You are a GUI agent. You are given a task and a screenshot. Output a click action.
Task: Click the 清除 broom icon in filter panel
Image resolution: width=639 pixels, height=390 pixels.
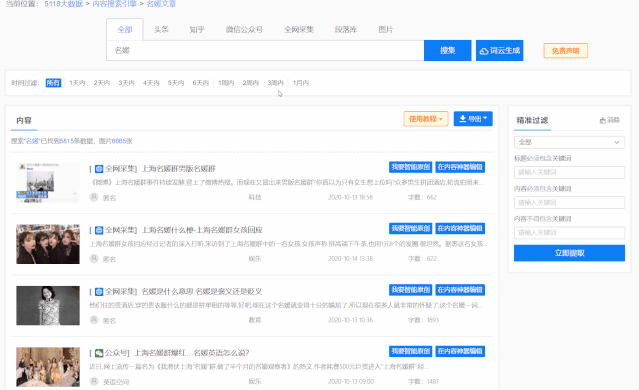tap(603, 121)
